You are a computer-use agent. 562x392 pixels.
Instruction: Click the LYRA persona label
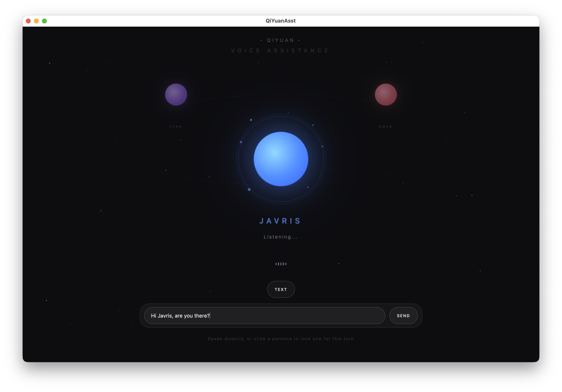pos(176,126)
